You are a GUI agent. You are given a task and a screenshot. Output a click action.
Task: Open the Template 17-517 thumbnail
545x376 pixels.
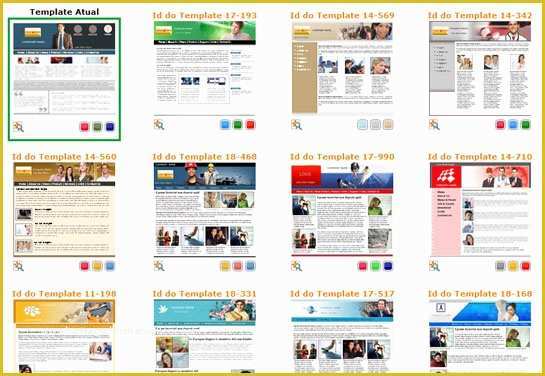(342, 336)
